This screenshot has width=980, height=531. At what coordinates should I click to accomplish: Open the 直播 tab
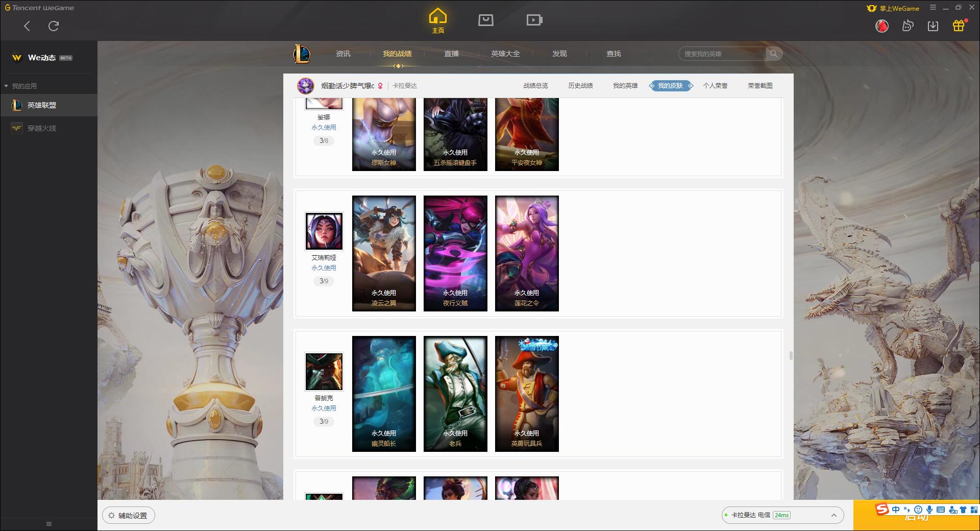tap(451, 54)
